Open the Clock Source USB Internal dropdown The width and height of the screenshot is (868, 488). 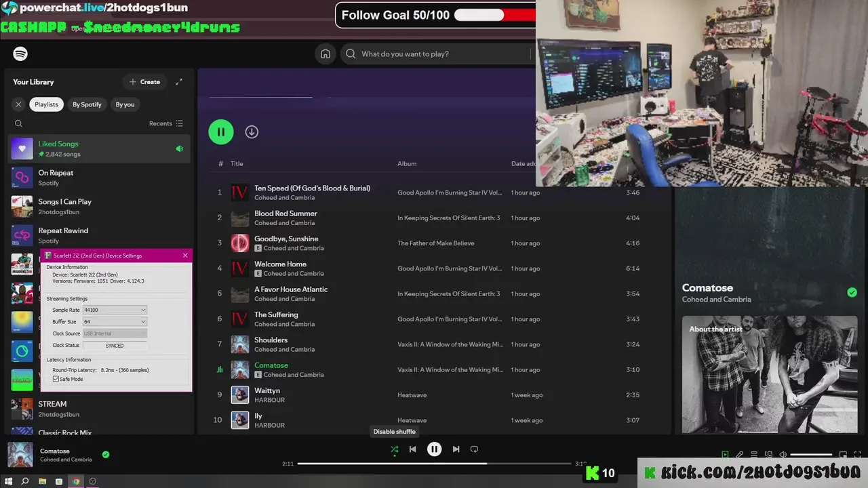point(115,333)
